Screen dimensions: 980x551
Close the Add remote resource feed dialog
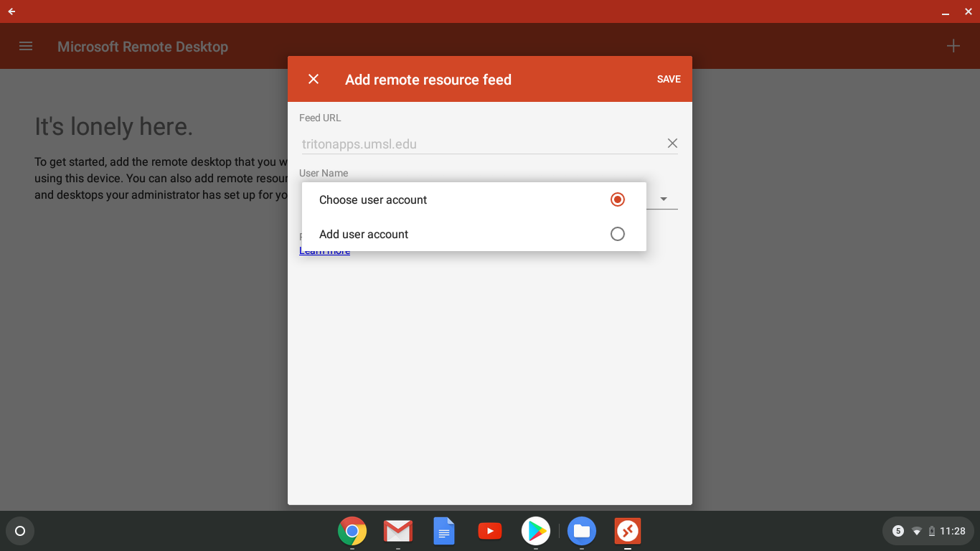click(x=314, y=79)
